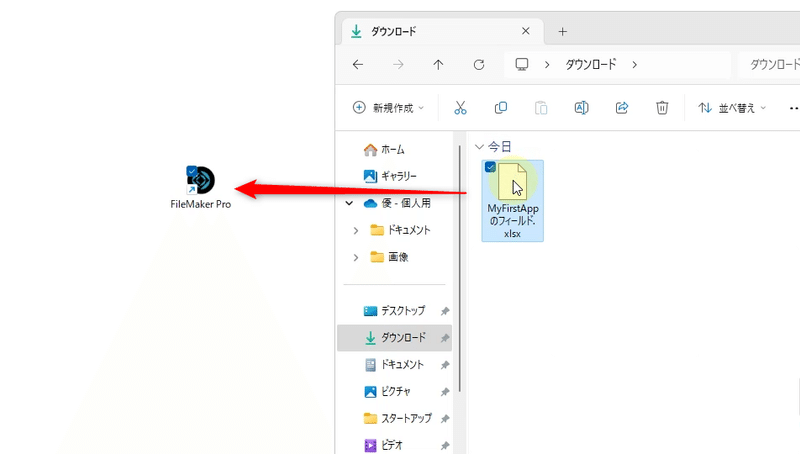Add a new tab with plus
Screen dimensions: 800x454
[x=562, y=32]
